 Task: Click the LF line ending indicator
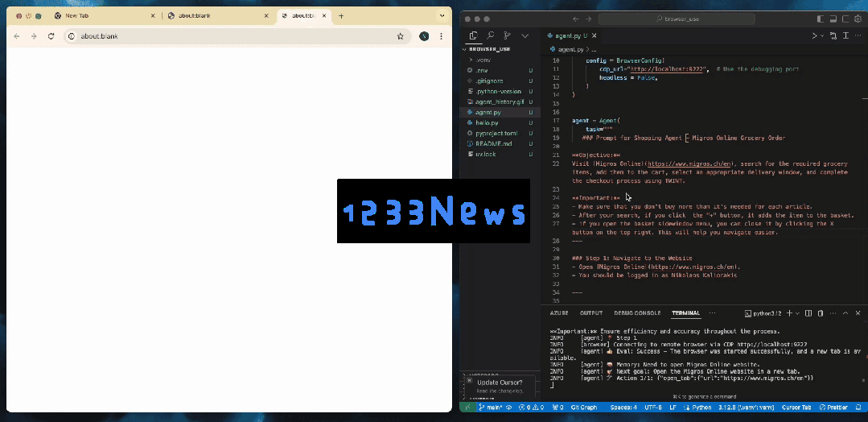[x=673, y=408]
